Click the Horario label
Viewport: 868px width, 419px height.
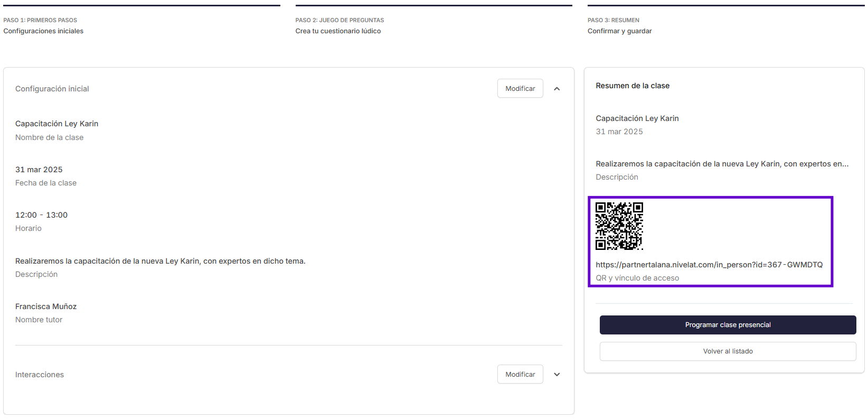[28, 228]
